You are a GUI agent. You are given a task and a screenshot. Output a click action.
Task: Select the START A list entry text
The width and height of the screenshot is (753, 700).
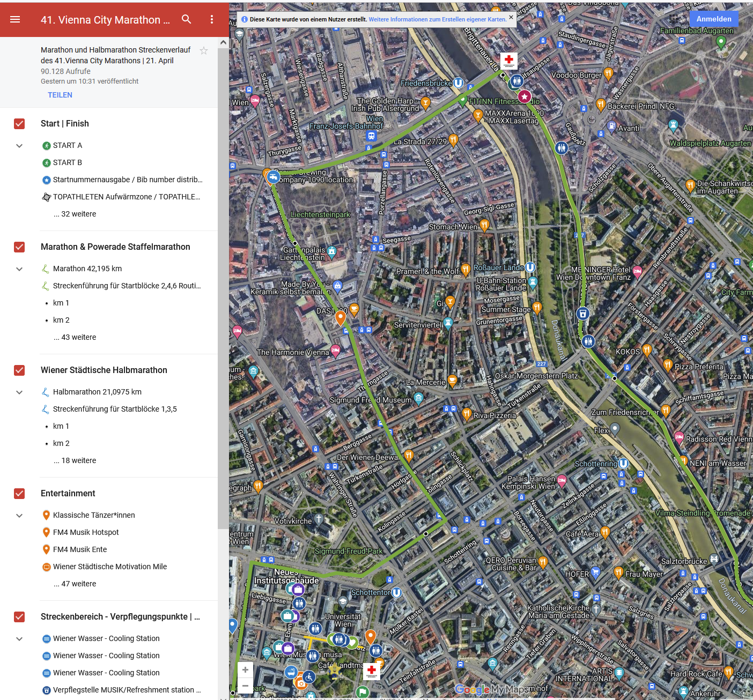click(68, 145)
